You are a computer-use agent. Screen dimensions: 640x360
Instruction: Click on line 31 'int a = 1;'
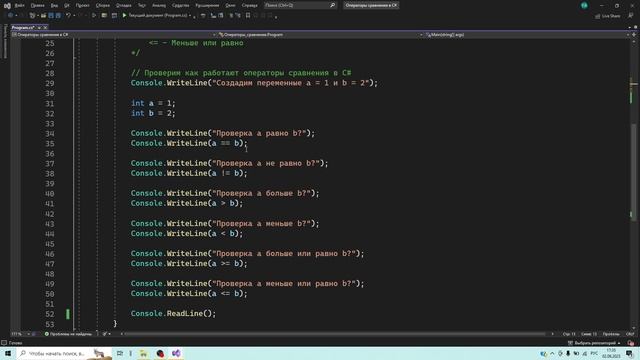coord(153,103)
